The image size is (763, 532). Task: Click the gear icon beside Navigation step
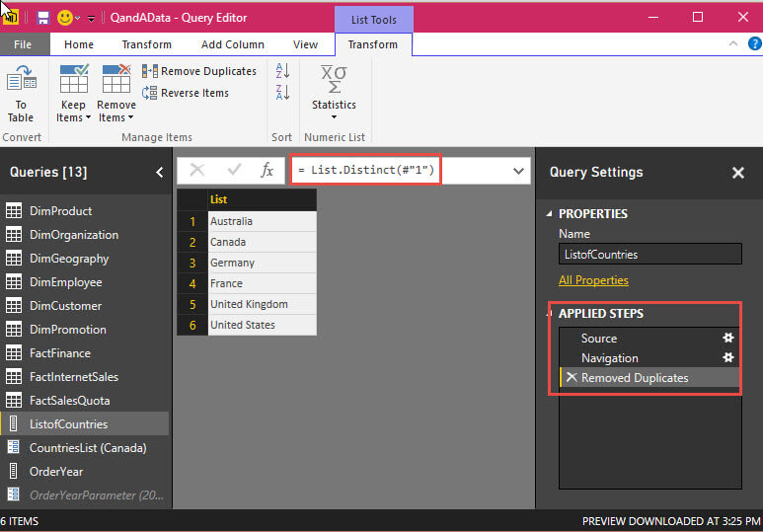point(728,358)
